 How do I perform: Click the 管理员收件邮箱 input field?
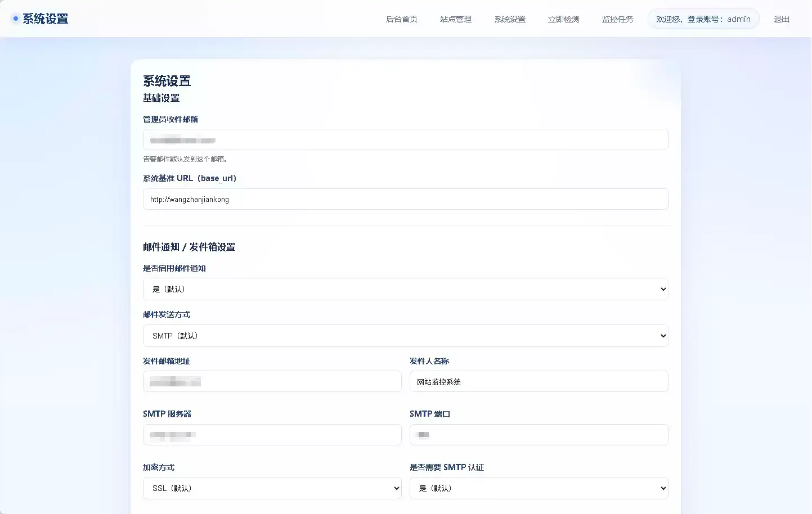pyautogui.click(x=405, y=139)
